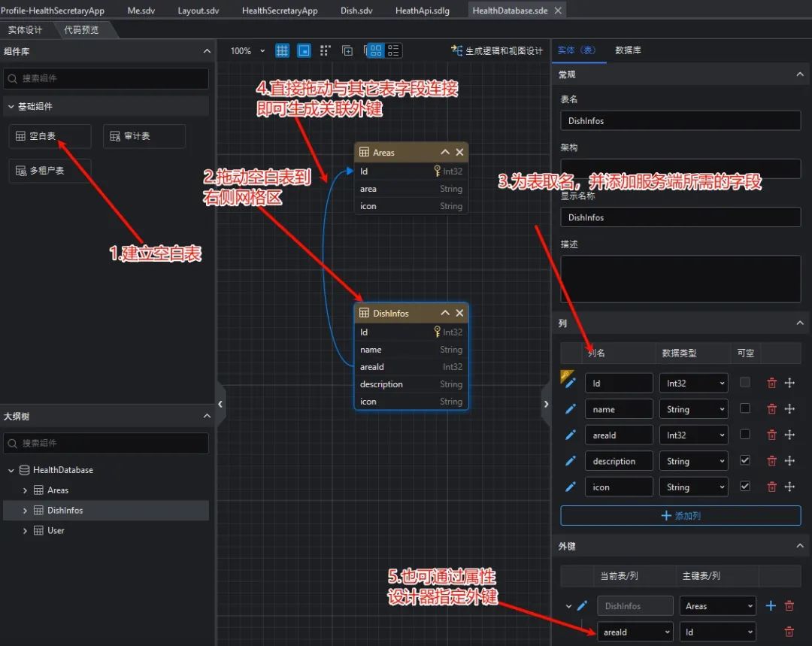This screenshot has height=646, width=812.
Task: Click the 表名 input field
Action: point(680,121)
